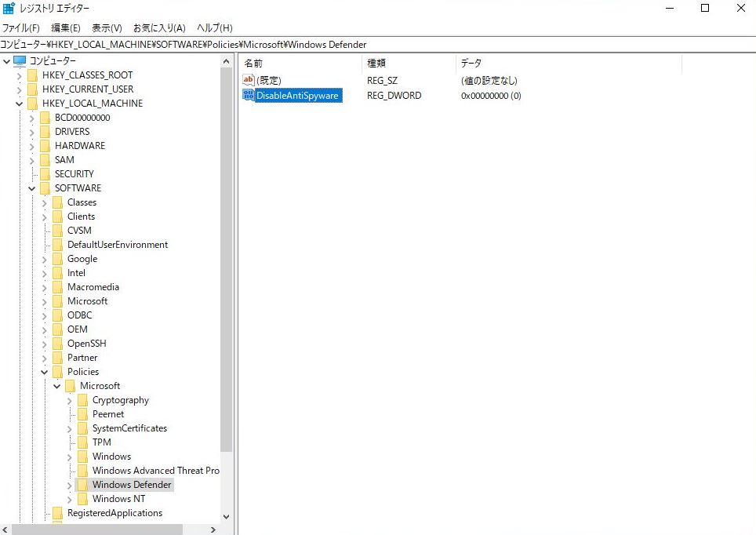Screen dimensions: 756x535
Task: Click the computer icon at tree root
Action: click(x=20, y=60)
